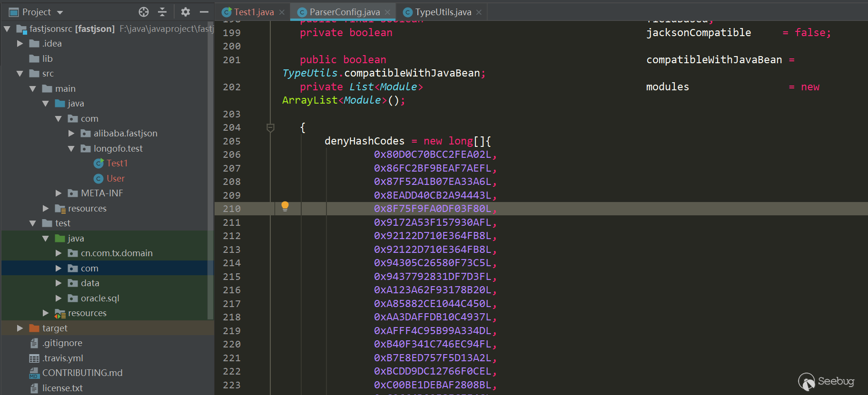
Task: Close the ParserConfig.java tab
Action: tap(387, 12)
